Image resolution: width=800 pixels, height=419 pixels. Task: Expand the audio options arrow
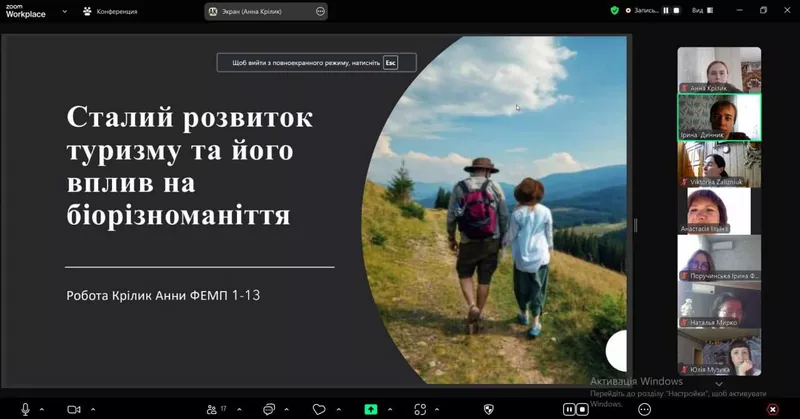coord(42,409)
